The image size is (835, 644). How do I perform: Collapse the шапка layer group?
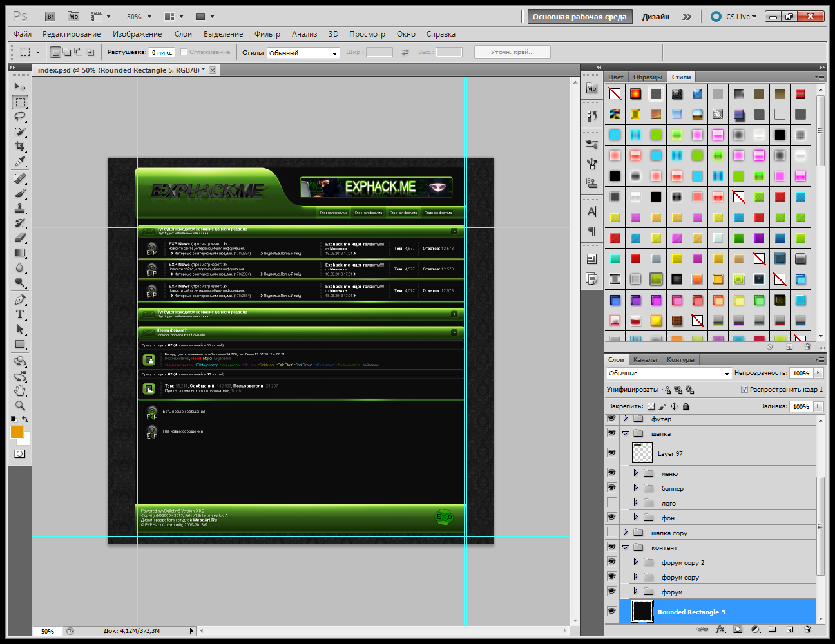pyautogui.click(x=625, y=433)
